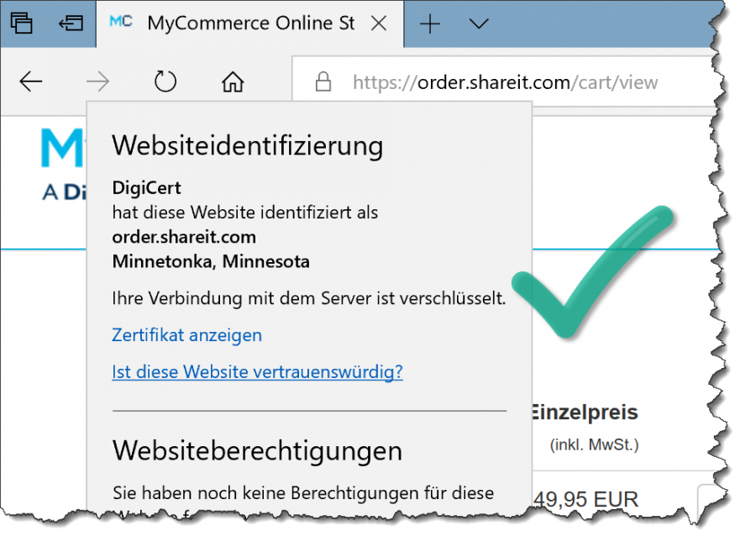
Task: Go back with the back arrow
Action: click(31, 81)
